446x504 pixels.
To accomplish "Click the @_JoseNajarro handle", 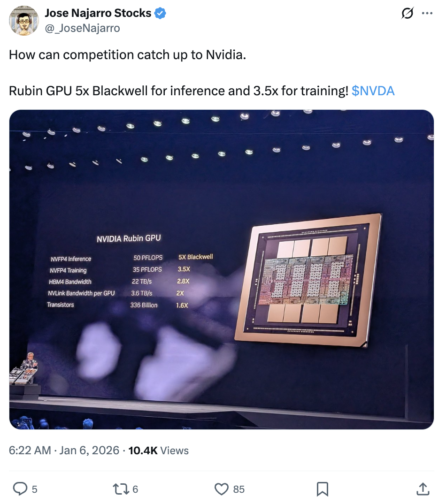I will click(x=82, y=28).
